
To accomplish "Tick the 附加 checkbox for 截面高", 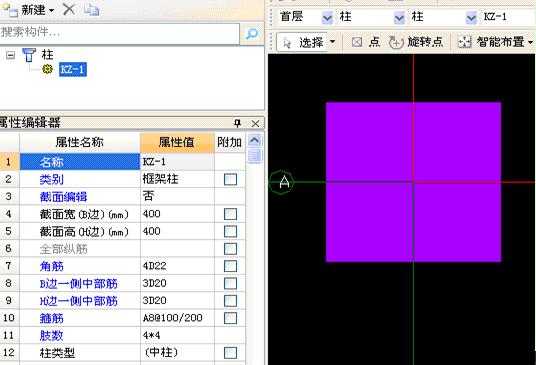I will [230, 231].
